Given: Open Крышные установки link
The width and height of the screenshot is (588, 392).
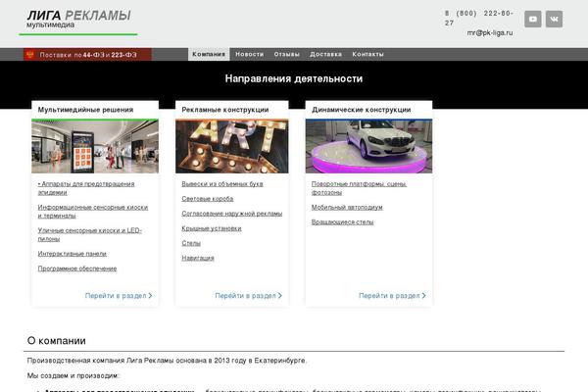Looking at the screenshot, I should tap(212, 228).
